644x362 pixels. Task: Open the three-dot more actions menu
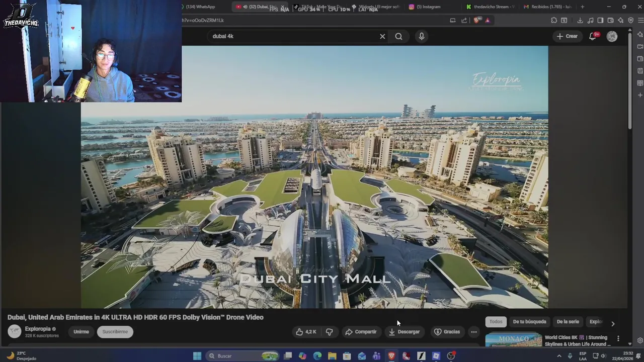click(x=473, y=332)
